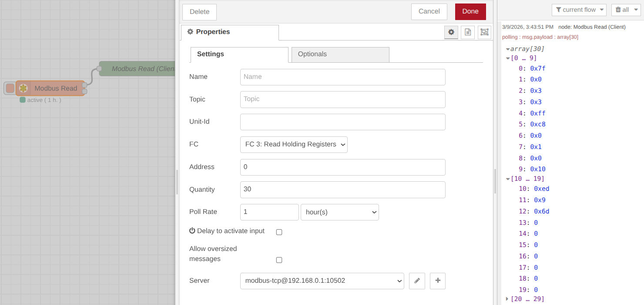644x305 pixels.
Task: Open the FC function code dropdown
Action: click(x=294, y=145)
